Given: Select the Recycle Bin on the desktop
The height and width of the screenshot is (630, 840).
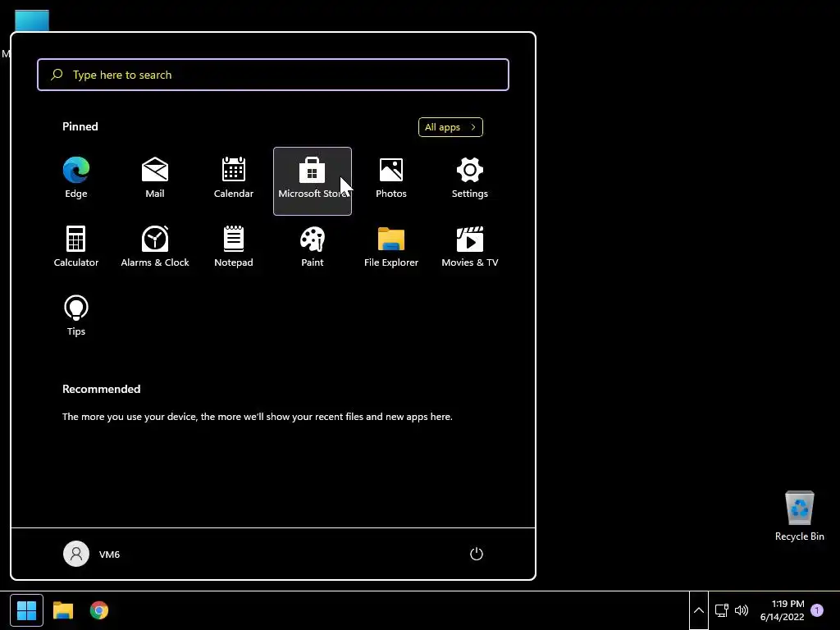Looking at the screenshot, I should (x=799, y=516).
